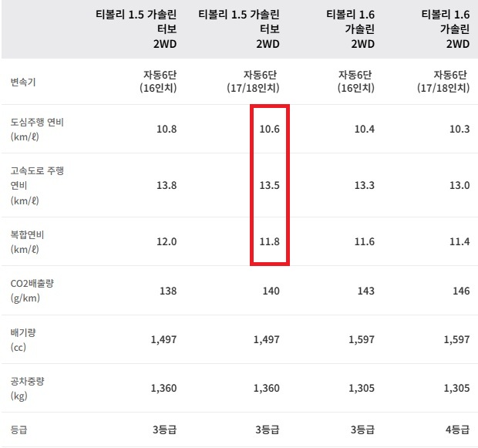478x448 pixels.
Task: Click 자동6단 (17/18인치) under 티볼리 1.5 가솔린 터보
Action: tap(253, 82)
